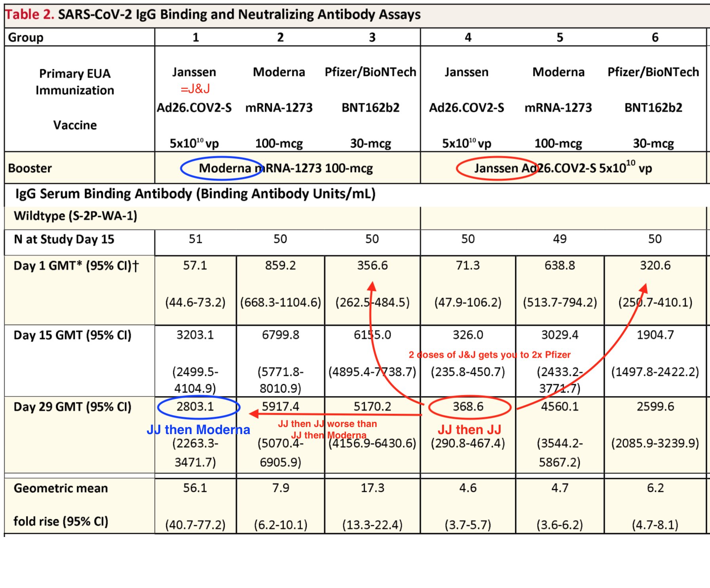Click the Day 15 value '326.0'

pyautogui.click(x=468, y=335)
